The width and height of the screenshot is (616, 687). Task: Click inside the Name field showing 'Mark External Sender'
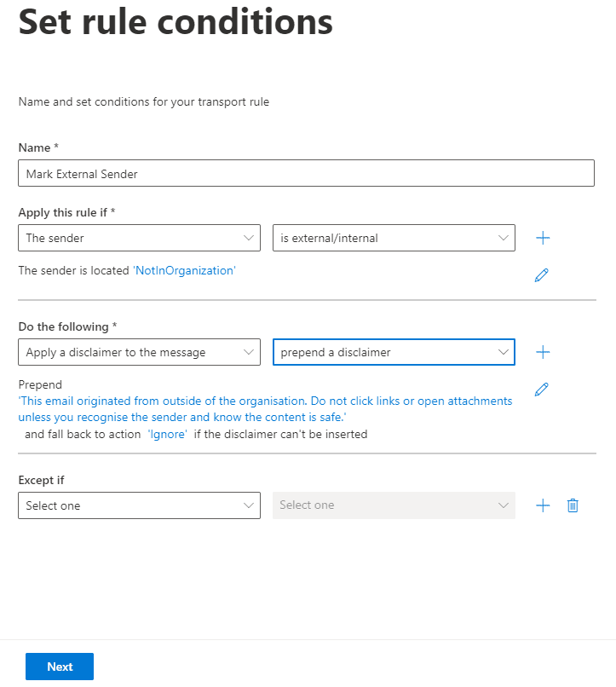point(307,173)
